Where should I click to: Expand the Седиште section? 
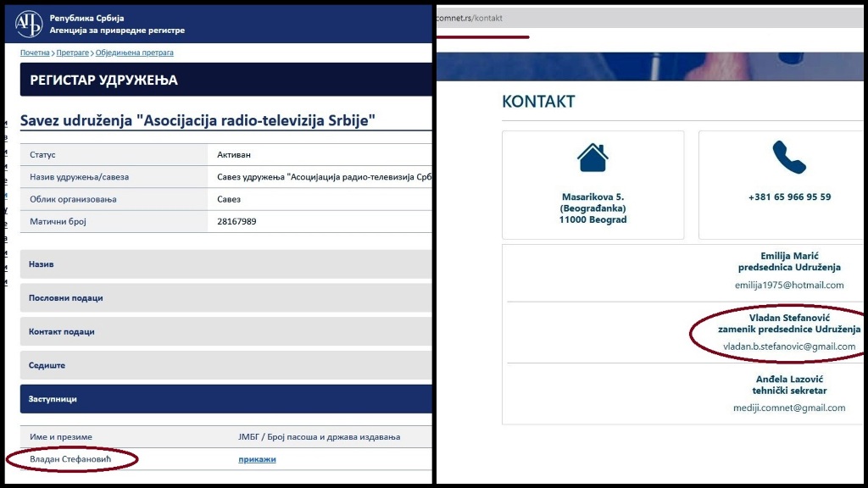[225, 365]
